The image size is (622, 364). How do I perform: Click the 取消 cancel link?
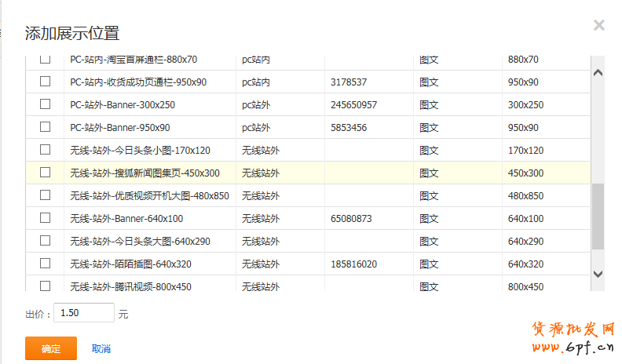pos(101,348)
